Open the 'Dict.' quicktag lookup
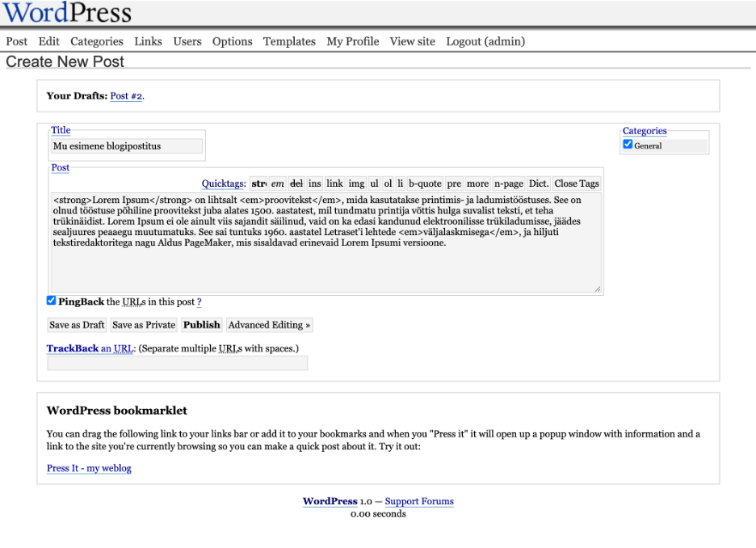Viewport: 756px width, 548px height. click(x=539, y=183)
